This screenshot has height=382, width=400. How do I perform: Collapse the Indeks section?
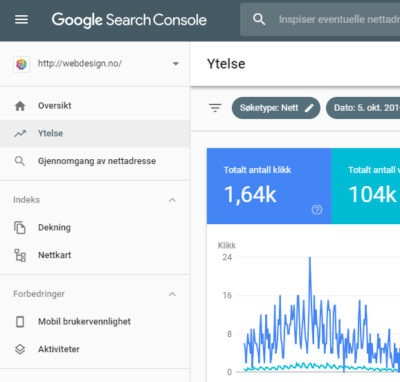coord(172,200)
